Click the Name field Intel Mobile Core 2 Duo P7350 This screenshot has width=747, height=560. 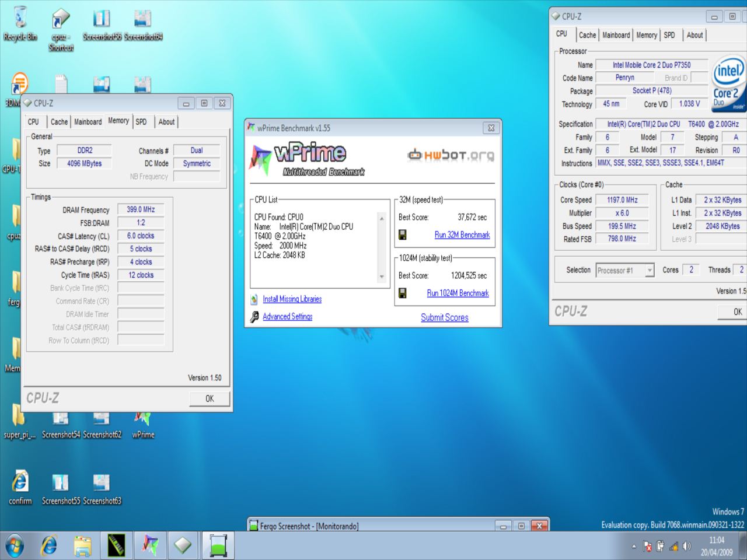pyautogui.click(x=651, y=65)
